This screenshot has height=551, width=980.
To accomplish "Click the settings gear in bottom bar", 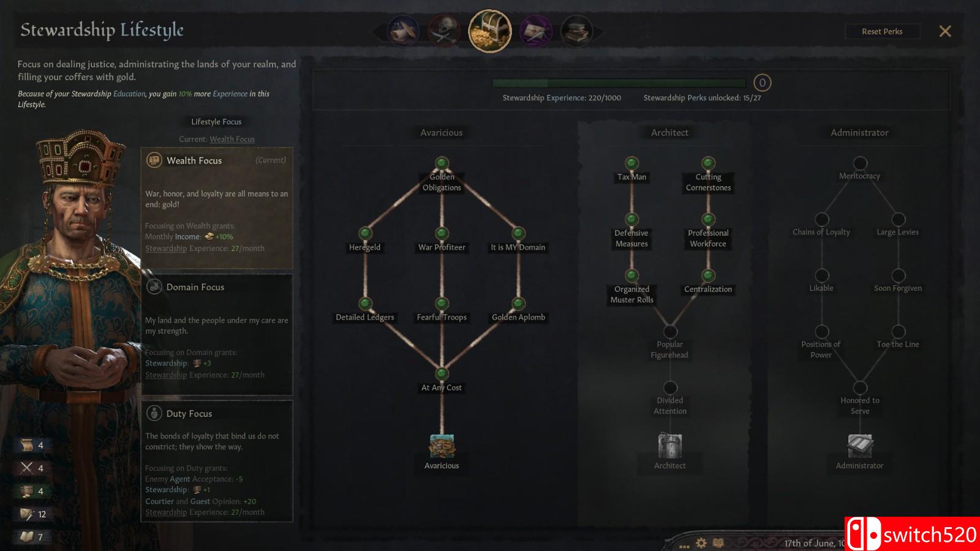I will coord(701,543).
